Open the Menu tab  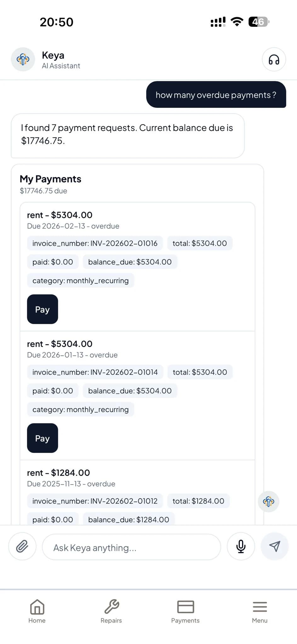260,611
